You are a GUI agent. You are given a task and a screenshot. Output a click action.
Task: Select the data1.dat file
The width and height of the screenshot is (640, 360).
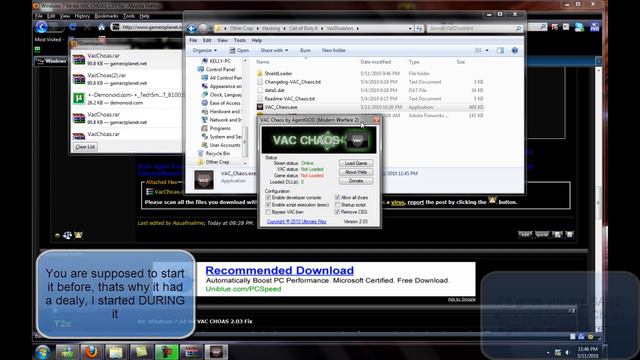(274, 90)
